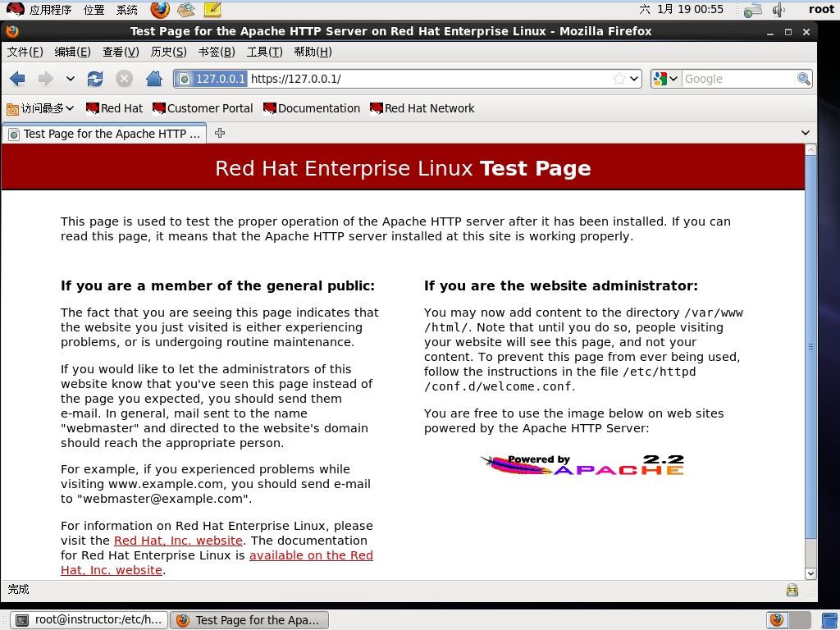The image size is (840, 630).
Task: Open the 历史(S) menu
Action: pyautogui.click(x=169, y=52)
